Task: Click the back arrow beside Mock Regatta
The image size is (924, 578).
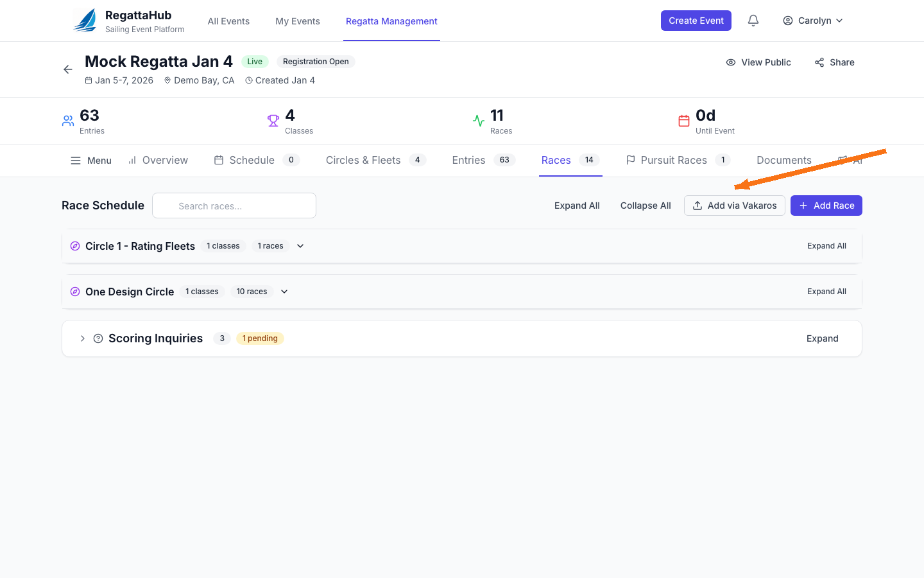Action: [68, 69]
